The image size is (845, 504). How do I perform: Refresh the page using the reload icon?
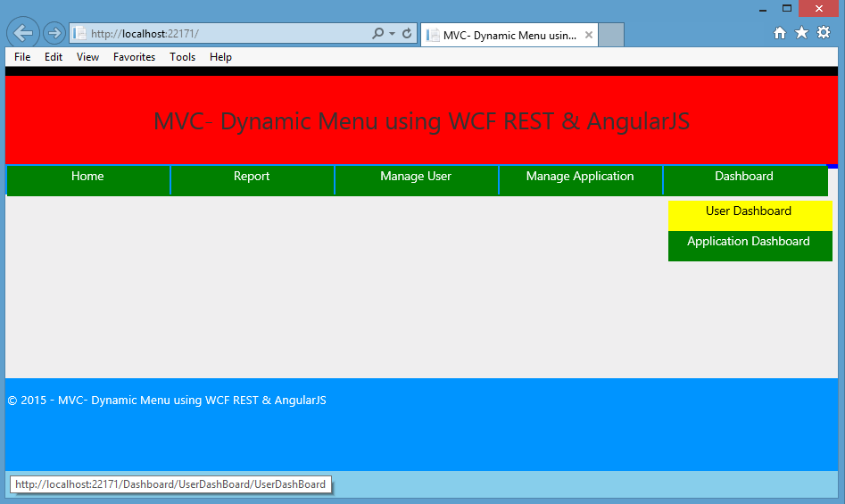pyautogui.click(x=407, y=33)
